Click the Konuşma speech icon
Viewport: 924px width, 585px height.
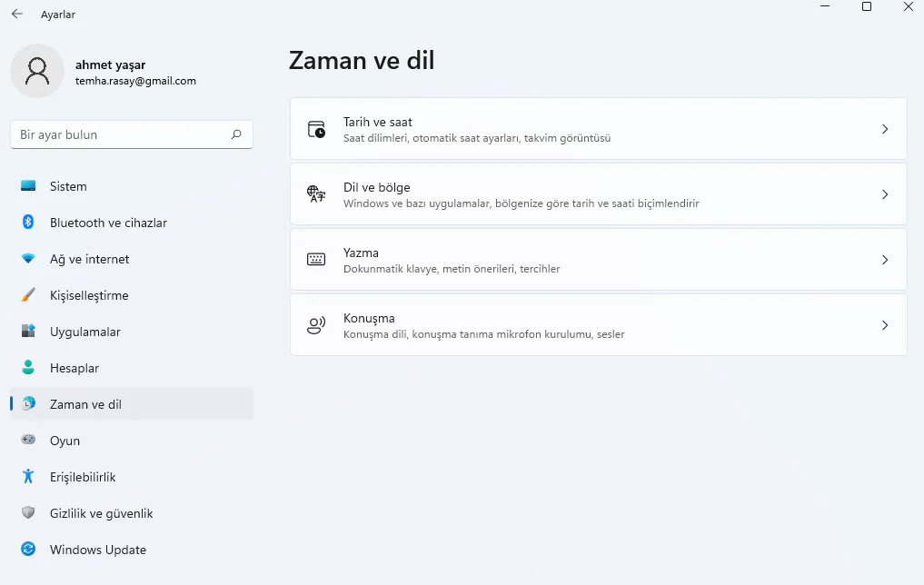pos(315,324)
